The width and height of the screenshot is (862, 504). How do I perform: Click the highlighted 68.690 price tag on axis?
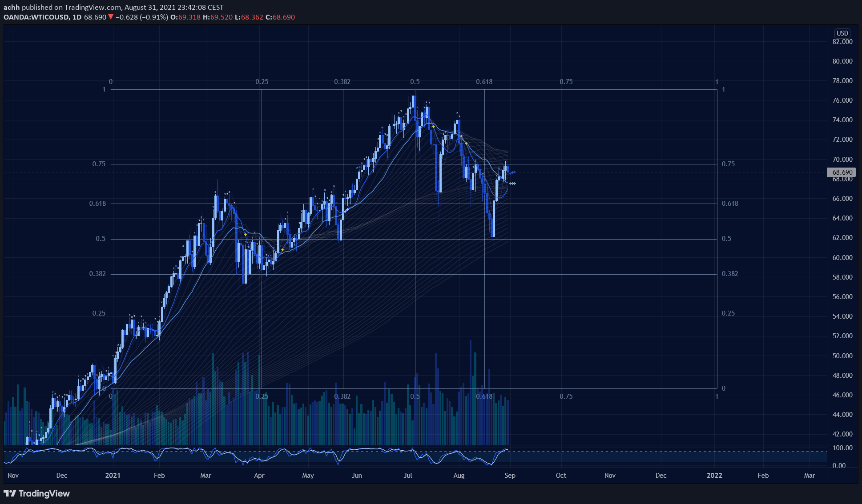[842, 172]
